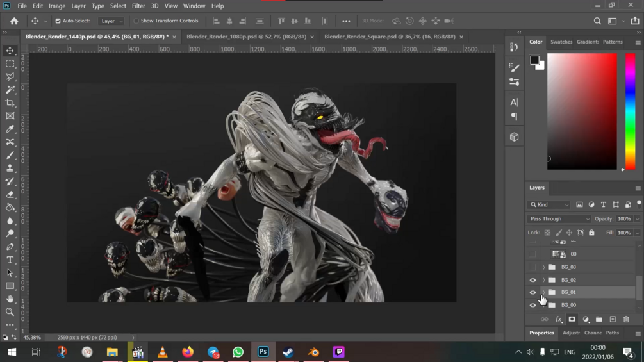This screenshot has width=644, height=362.
Task: Add a layer mask
Action: pos(572,319)
